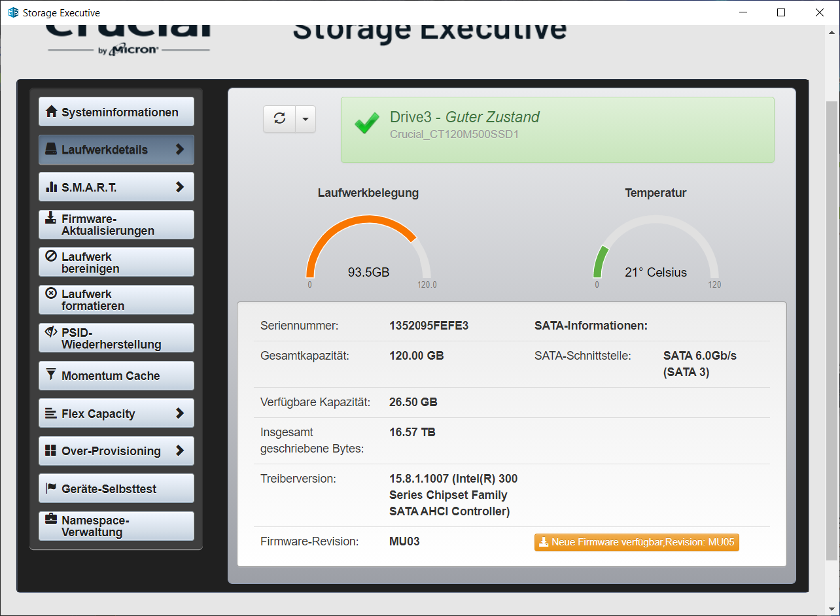
Task: Expand the Over-Provisioning chevron arrow
Action: point(180,451)
